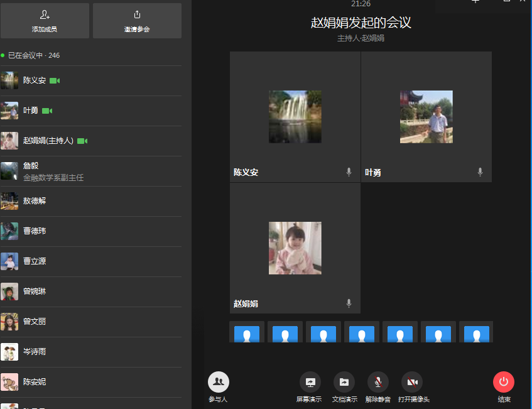Click the Add Members (添加成员) button
This screenshot has width=532, height=409.
(45, 21)
